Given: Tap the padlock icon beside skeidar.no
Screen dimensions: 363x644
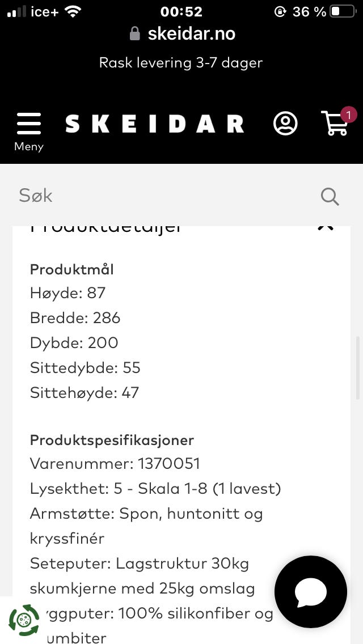Looking at the screenshot, I should coord(135,34).
